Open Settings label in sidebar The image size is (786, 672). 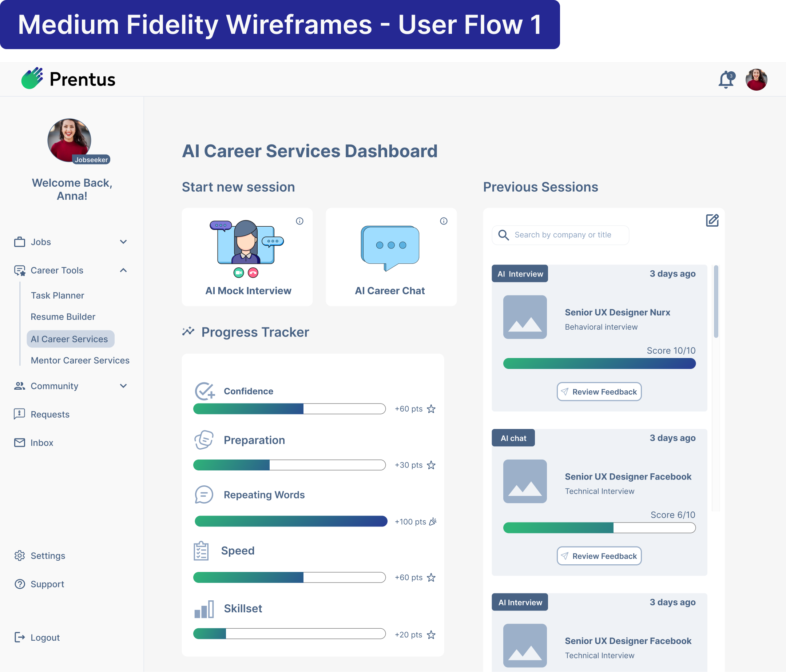tap(48, 556)
